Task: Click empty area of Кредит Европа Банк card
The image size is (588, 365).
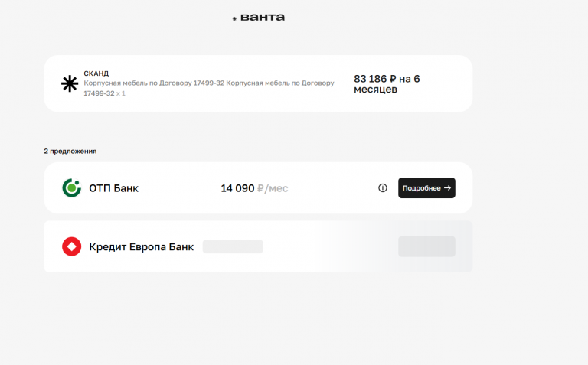Action: point(330,246)
